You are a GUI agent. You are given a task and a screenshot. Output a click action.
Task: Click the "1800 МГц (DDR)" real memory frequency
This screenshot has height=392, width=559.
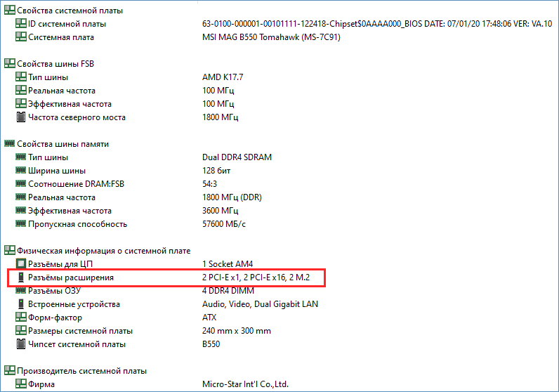232,197
